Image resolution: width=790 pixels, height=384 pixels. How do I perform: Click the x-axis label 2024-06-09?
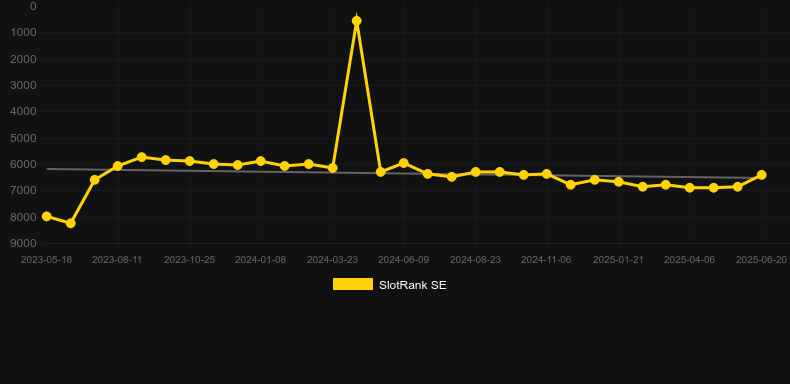coord(404,260)
